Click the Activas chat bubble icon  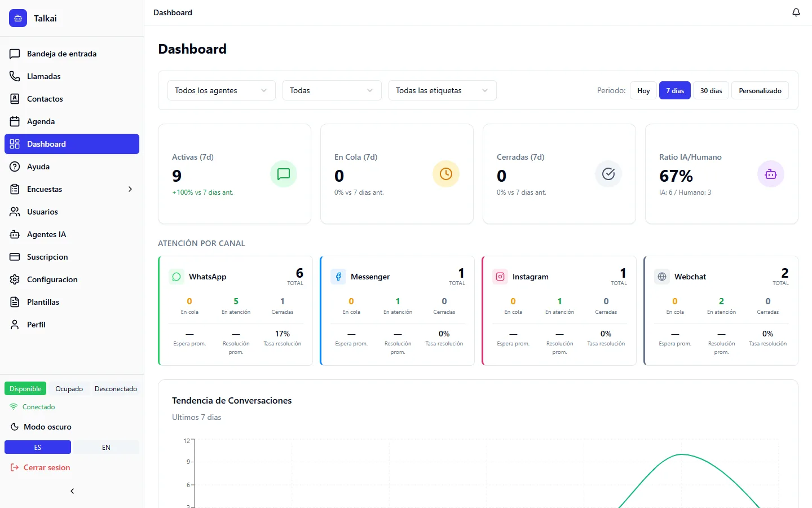click(284, 174)
